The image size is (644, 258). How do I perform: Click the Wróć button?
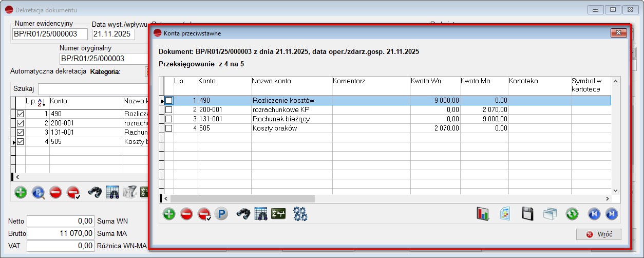(x=599, y=234)
